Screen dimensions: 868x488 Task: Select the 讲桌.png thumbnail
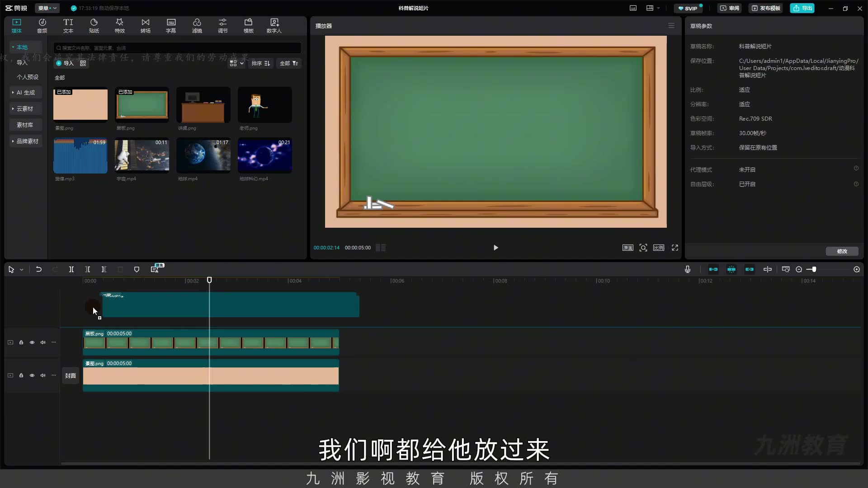tap(203, 105)
